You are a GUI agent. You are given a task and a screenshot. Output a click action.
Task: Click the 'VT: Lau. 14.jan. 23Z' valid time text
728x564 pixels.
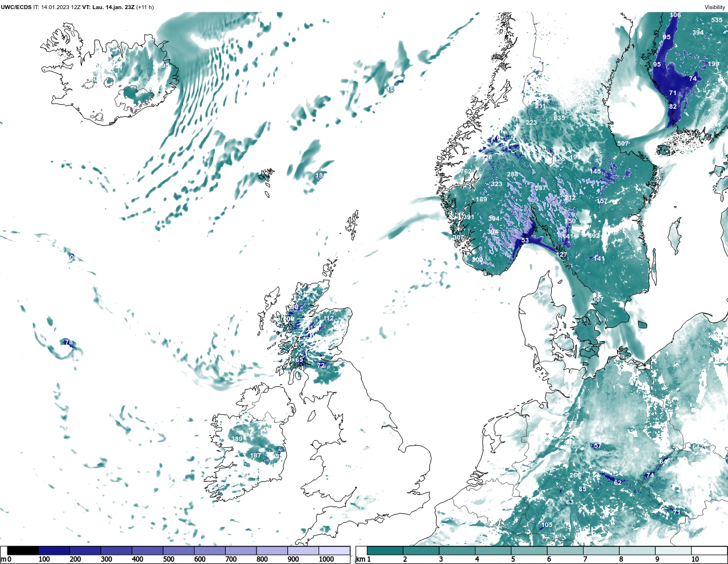(108, 7)
